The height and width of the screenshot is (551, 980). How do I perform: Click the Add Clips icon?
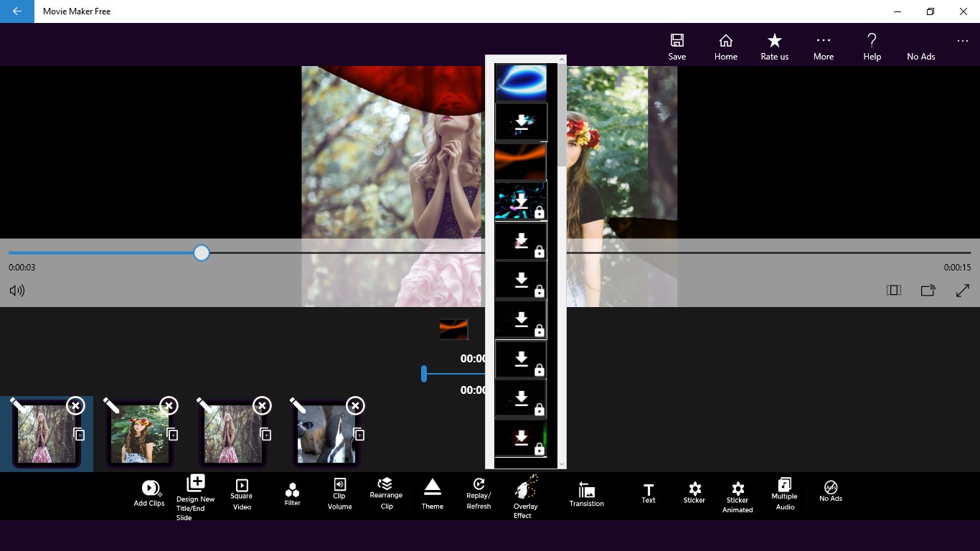[150, 488]
